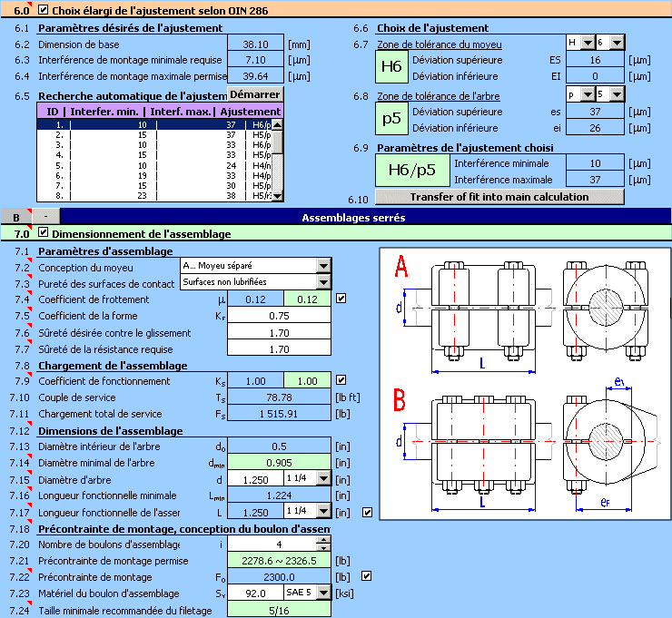Click Transfer of fit into main calculation

click(x=499, y=197)
